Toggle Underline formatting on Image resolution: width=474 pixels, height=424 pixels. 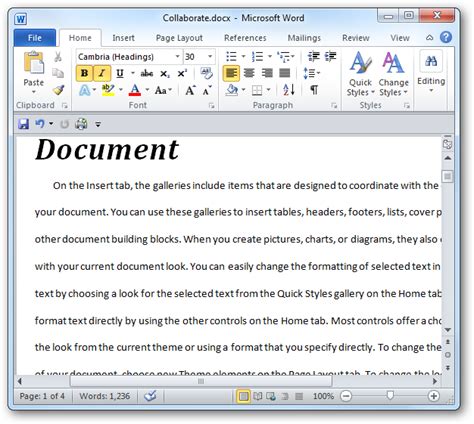(120, 73)
